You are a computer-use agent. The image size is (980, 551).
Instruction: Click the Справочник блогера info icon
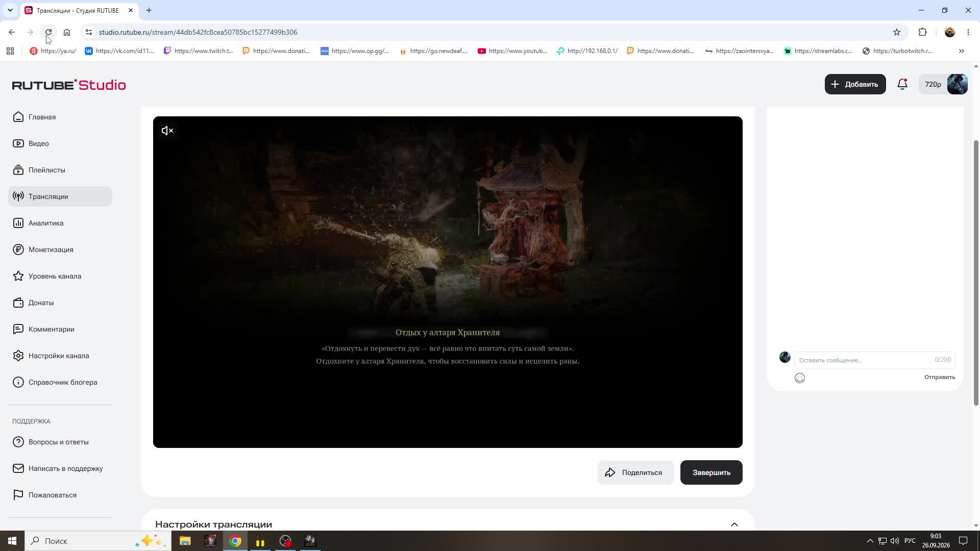pos(18,382)
